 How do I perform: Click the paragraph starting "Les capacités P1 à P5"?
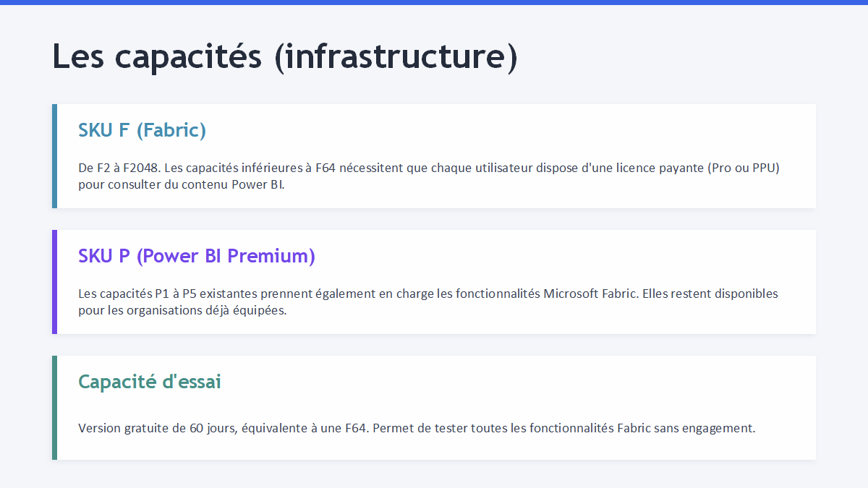pyautogui.click(x=427, y=301)
